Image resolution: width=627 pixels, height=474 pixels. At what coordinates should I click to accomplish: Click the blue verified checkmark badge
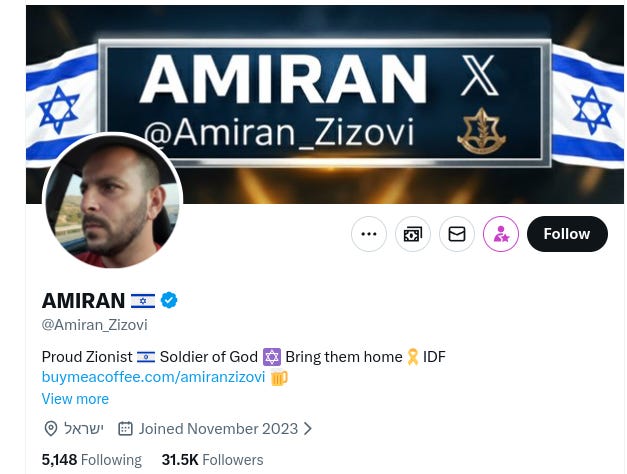point(169,300)
